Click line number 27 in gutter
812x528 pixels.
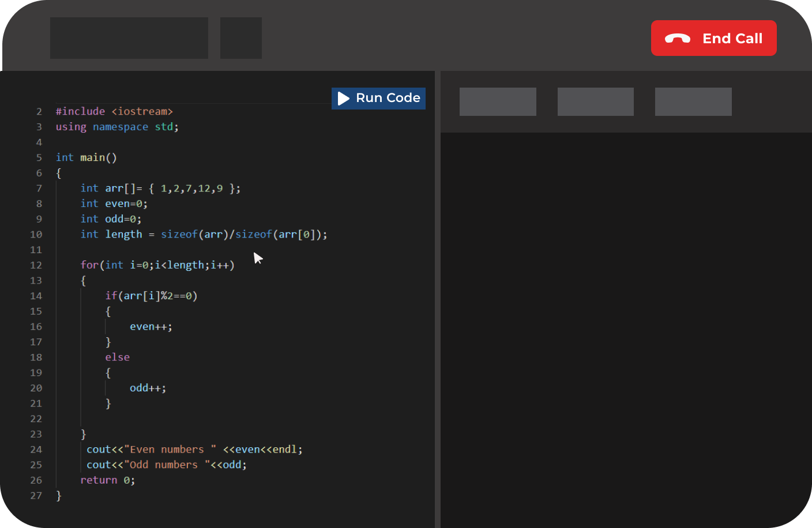point(36,496)
